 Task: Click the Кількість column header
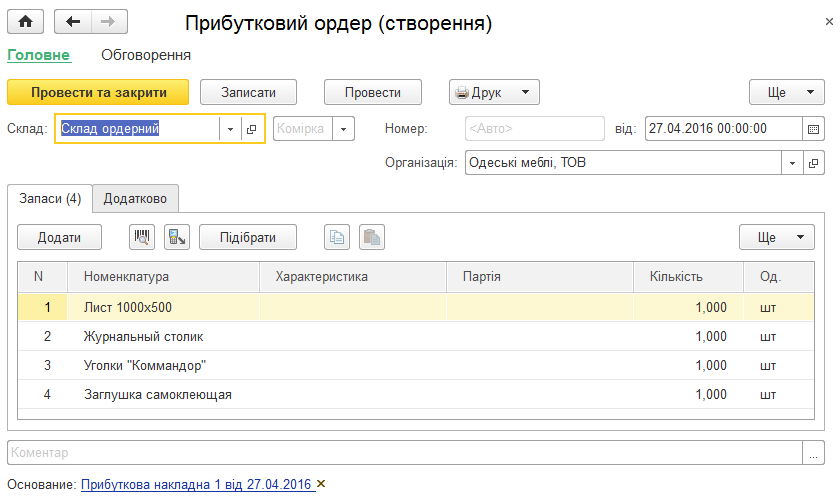pyautogui.click(x=688, y=277)
